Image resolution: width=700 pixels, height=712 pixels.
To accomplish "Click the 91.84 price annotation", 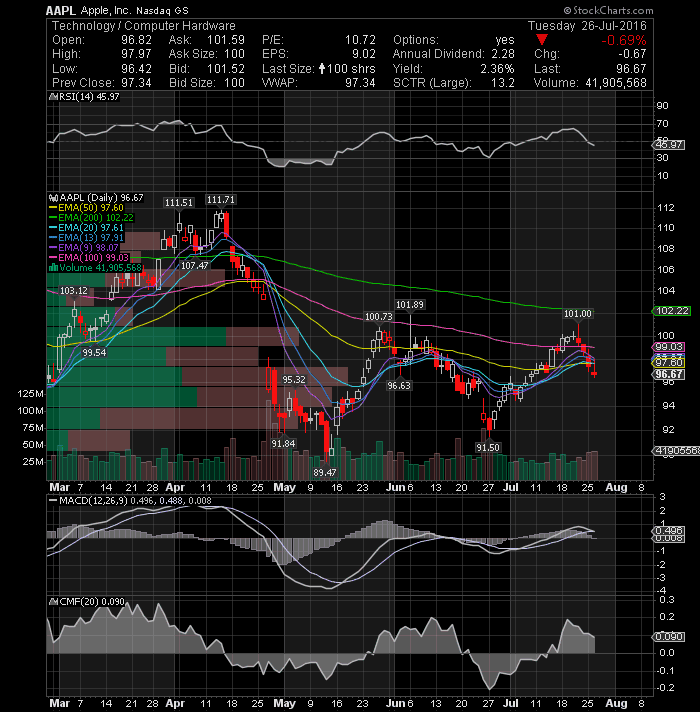I will (283, 443).
